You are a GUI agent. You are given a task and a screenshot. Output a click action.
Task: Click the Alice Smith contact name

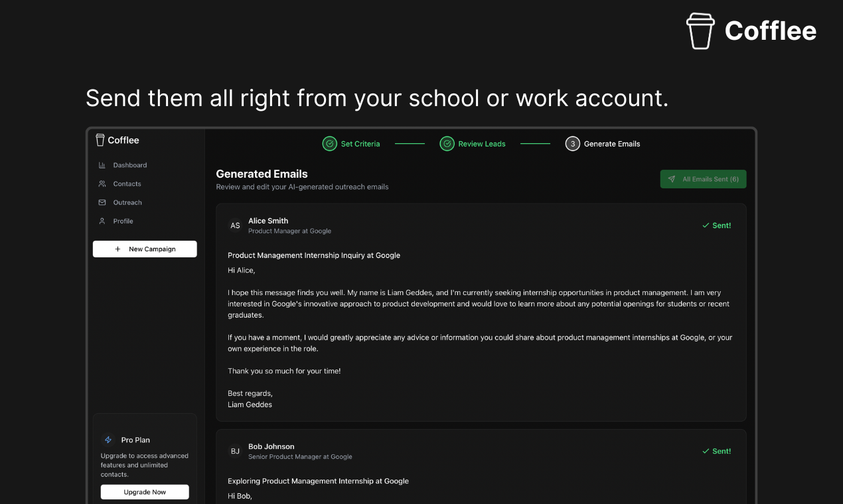pyautogui.click(x=268, y=221)
